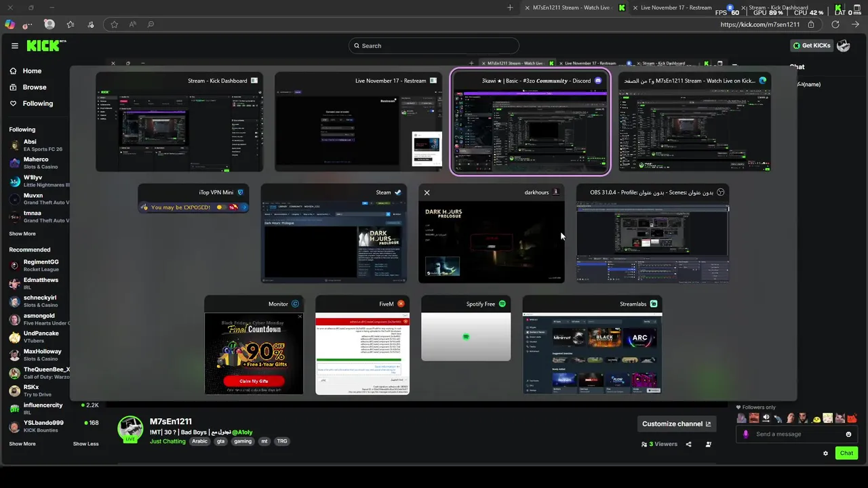Open chat settings gear icon
Viewport: 868px width, 488px height.
point(825,453)
